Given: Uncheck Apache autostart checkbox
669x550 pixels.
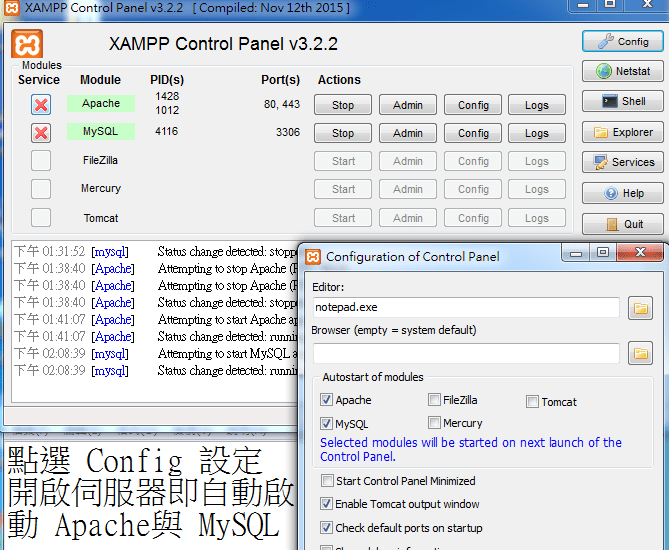Looking at the screenshot, I should point(327,400).
